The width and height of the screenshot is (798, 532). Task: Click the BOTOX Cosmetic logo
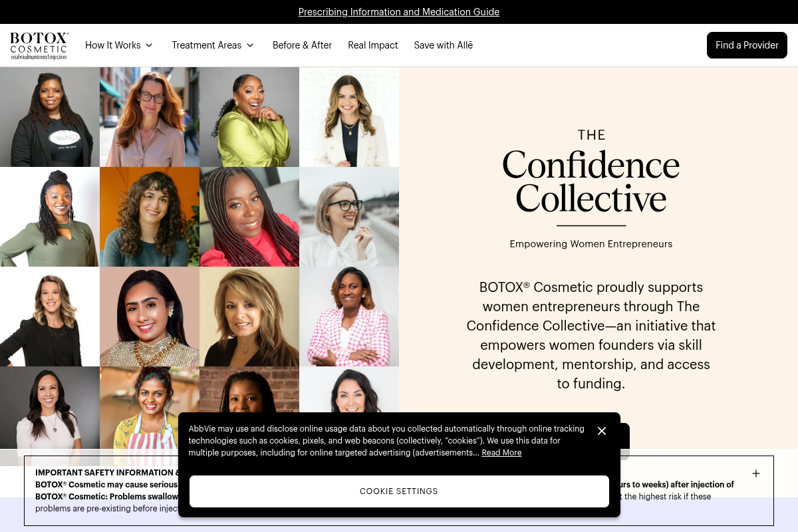[39, 45]
